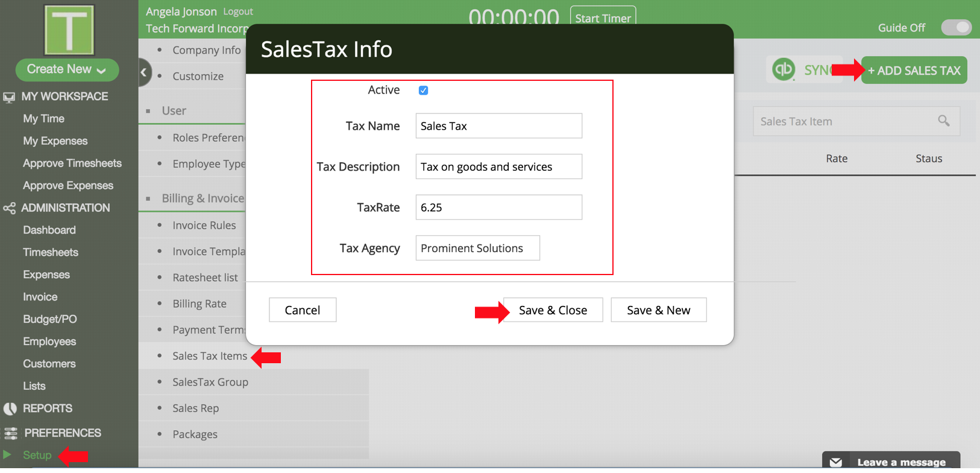Click the search magnifier icon
Screen dimensions: 980x473
click(x=944, y=121)
